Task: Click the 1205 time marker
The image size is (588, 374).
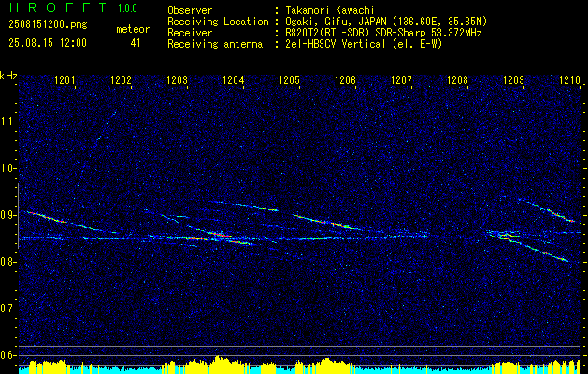Action: (289, 79)
